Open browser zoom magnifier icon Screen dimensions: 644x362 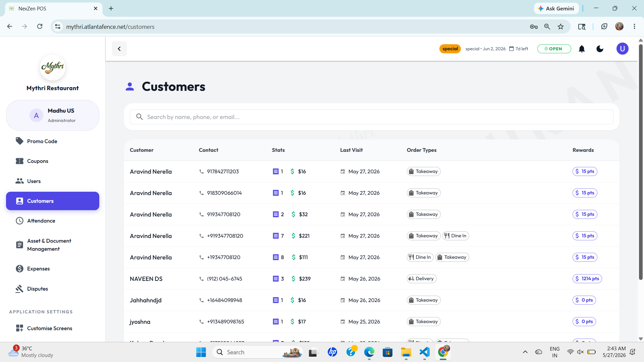547,26
